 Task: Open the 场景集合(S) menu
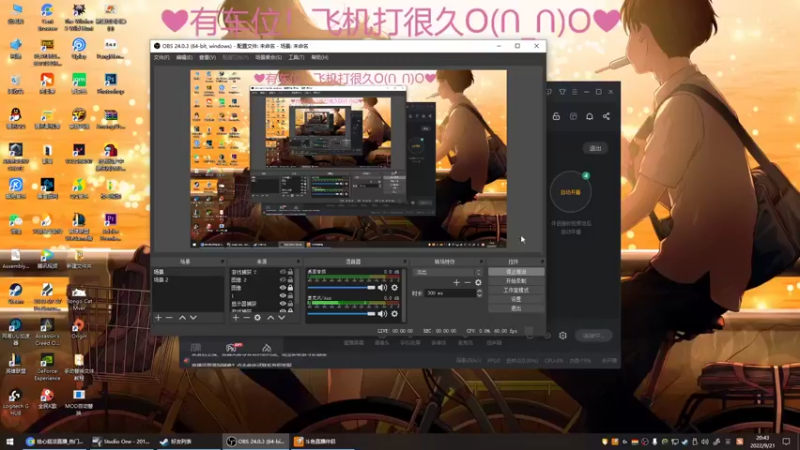(x=268, y=58)
